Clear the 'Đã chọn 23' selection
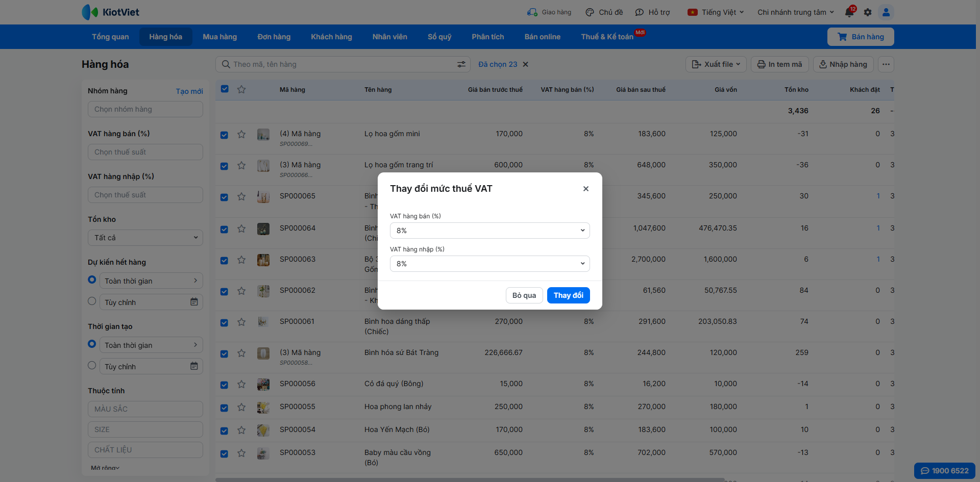The width and height of the screenshot is (980, 482). pyautogui.click(x=526, y=64)
